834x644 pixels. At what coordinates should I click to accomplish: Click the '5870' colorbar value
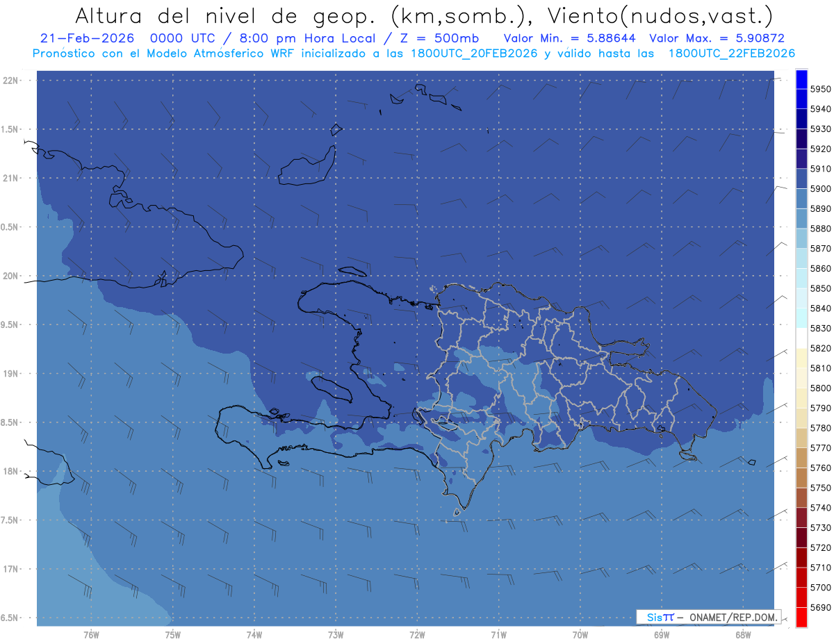[821, 249]
